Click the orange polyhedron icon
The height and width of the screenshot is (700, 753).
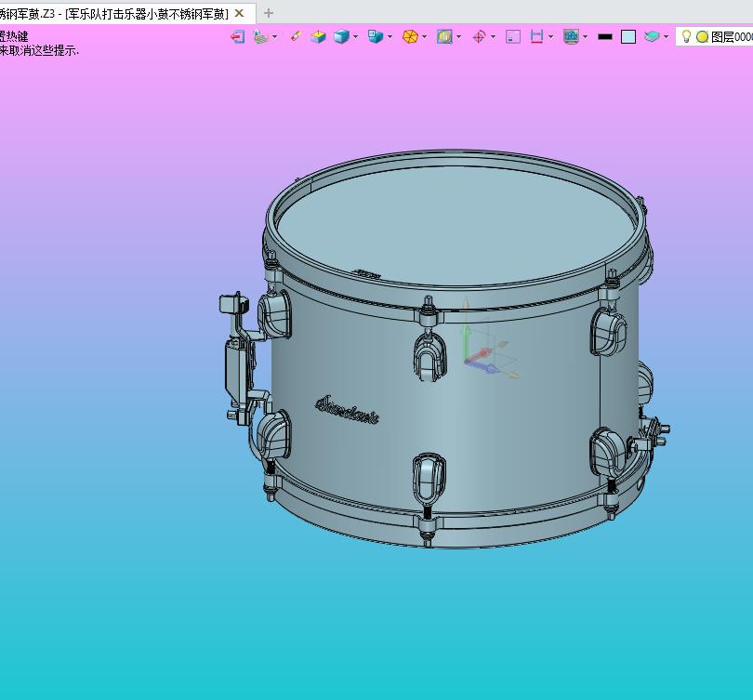tap(410, 37)
